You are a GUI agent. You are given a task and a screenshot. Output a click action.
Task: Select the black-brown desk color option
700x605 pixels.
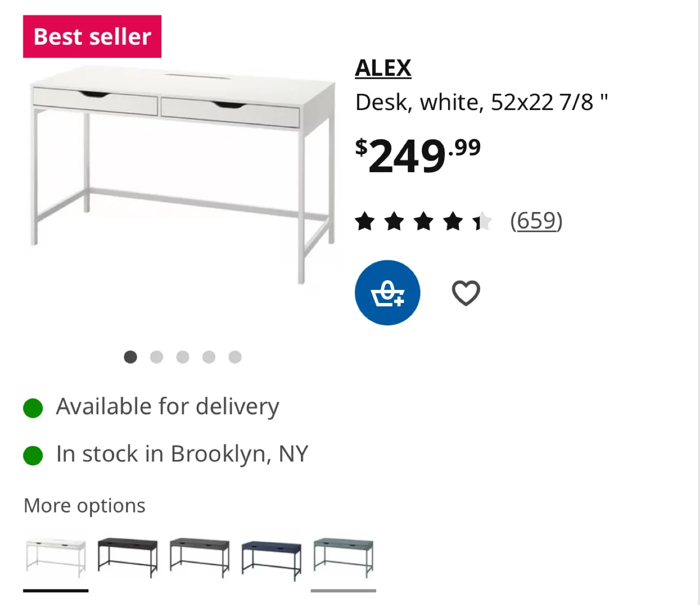tap(128, 558)
